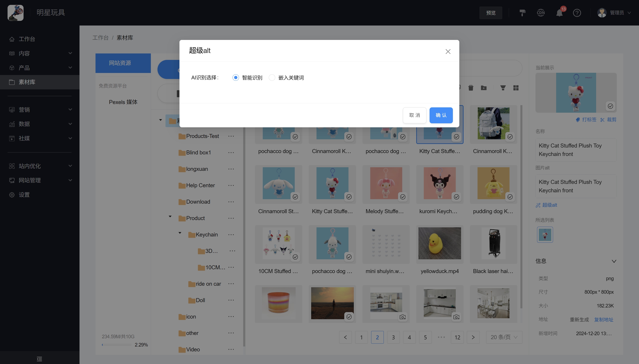This screenshot has width=639, height=364.
Task: Click the new folder icon
Action: [484, 88]
